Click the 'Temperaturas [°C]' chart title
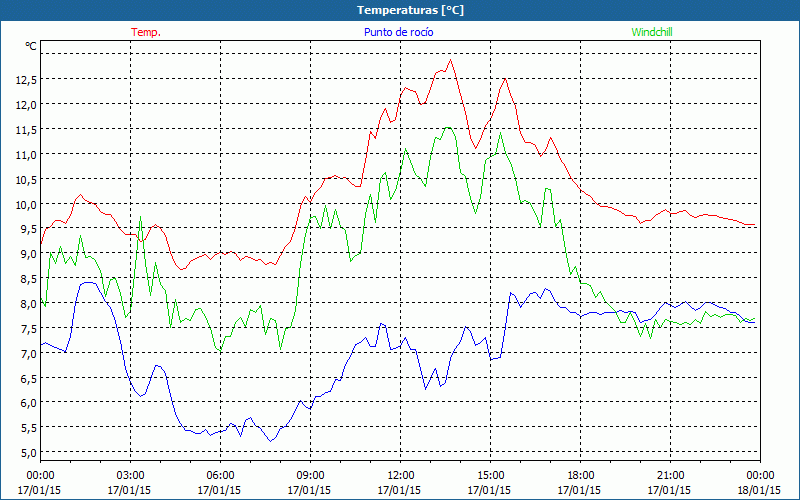The image size is (800, 500). tap(410, 10)
